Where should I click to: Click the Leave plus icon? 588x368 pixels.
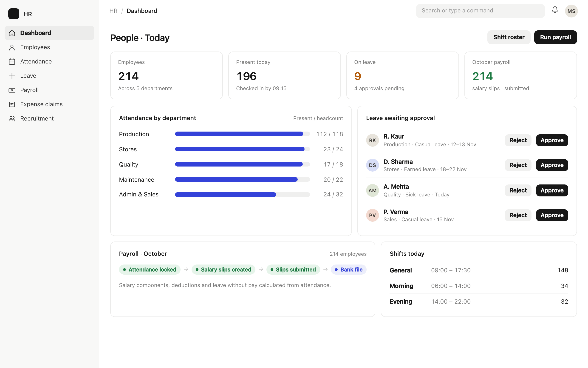pyautogui.click(x=12, y=76)
